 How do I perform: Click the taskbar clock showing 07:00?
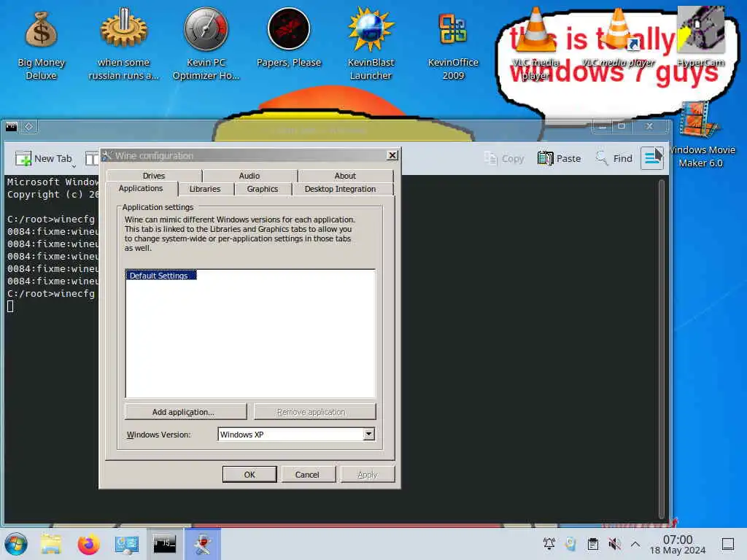pos(678,544)
